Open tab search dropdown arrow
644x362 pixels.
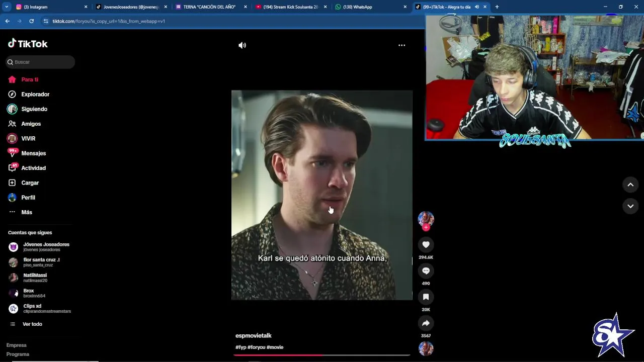click(x=7, y=7)
